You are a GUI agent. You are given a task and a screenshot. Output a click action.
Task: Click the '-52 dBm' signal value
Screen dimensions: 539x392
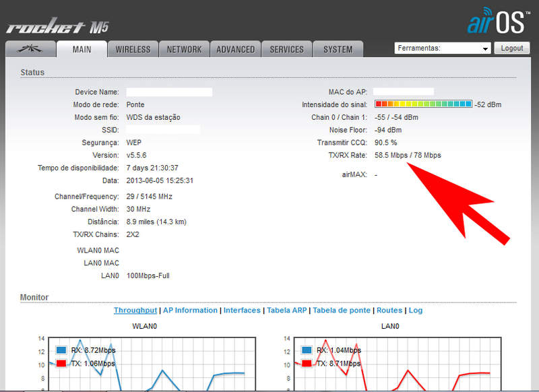[488, 104]
